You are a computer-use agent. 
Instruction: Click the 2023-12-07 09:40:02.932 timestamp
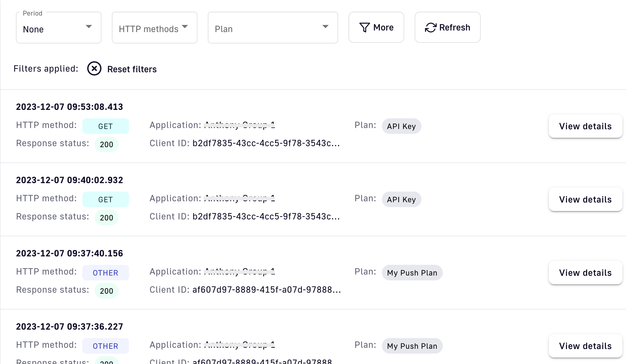pyautogui.click(x=69, y=180)
